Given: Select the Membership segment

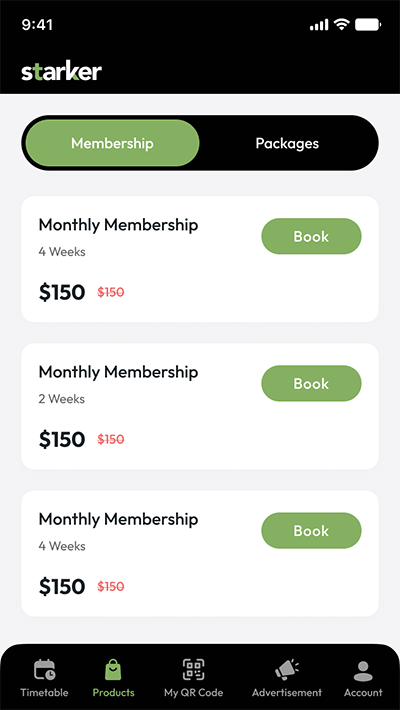Looking at the screenshot, I should (112, 143).
